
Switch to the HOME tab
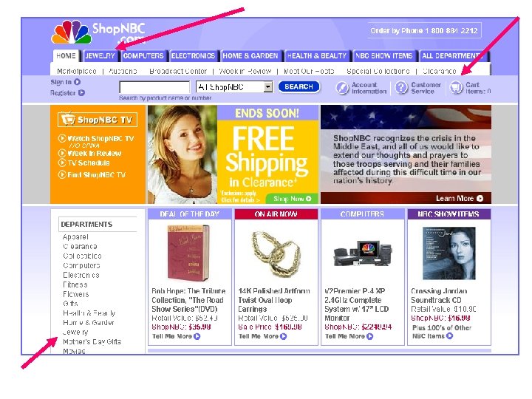66,56
